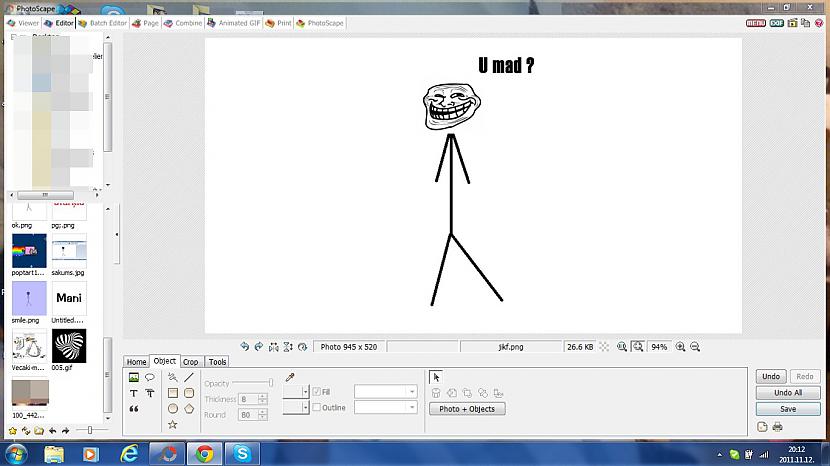The height and width of the screenshot is (466, 830).
Task: Increase the Thickness value stepper
Action: (263, 396)
